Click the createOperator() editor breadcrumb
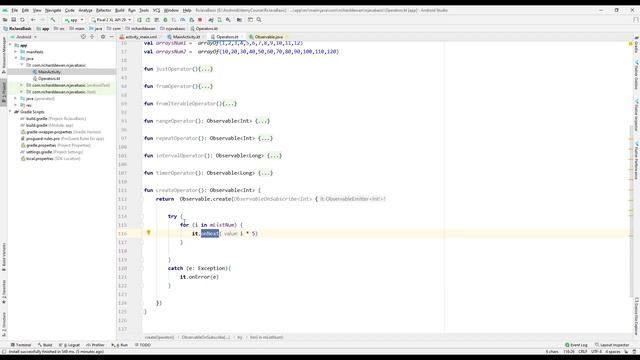 pyautogui.click(x=159, y=337)
